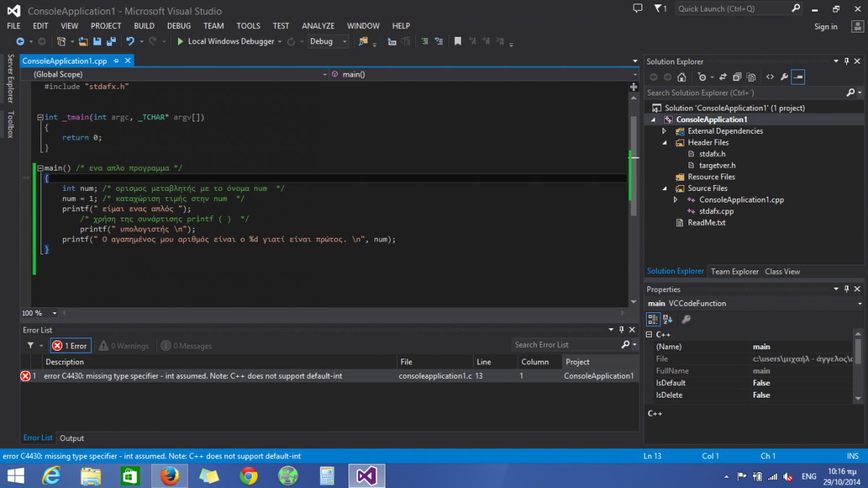The width and height of the screenshot is (868, 488).
Task: Click the Save All toolbar icon
Action: (x=111, y=41)
